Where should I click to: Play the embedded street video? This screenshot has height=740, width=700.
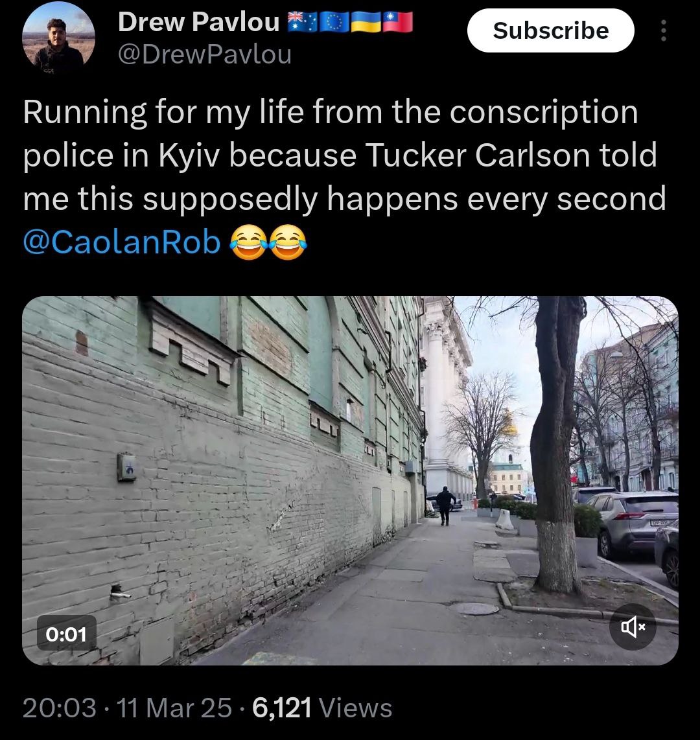(x=350, y=480)
